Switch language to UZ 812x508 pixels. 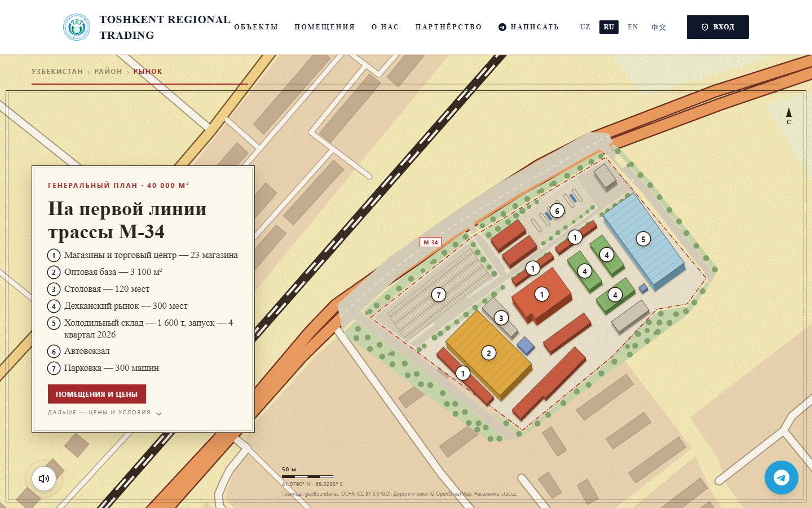point(585,27)
